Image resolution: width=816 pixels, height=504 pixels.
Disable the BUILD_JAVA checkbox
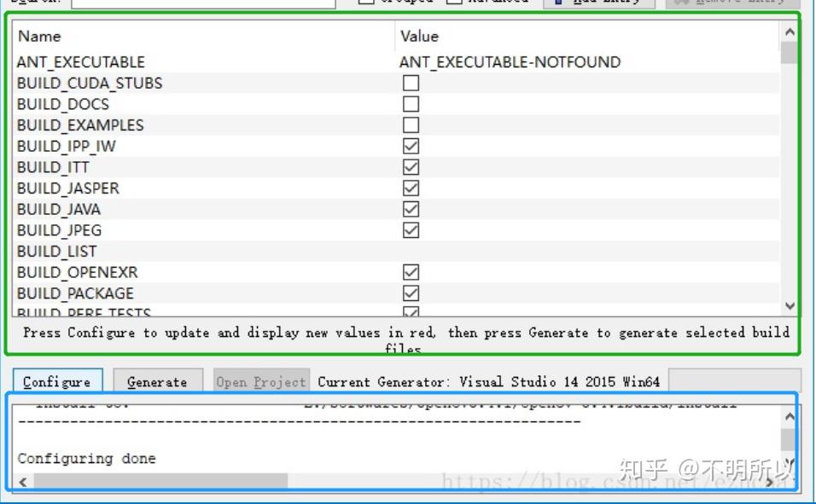[x=412, y=208]
